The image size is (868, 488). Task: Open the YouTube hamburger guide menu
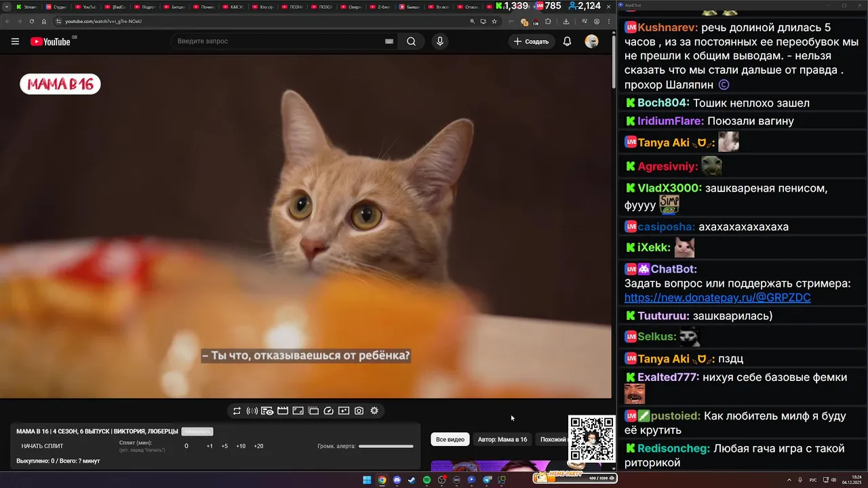point(15,41)
